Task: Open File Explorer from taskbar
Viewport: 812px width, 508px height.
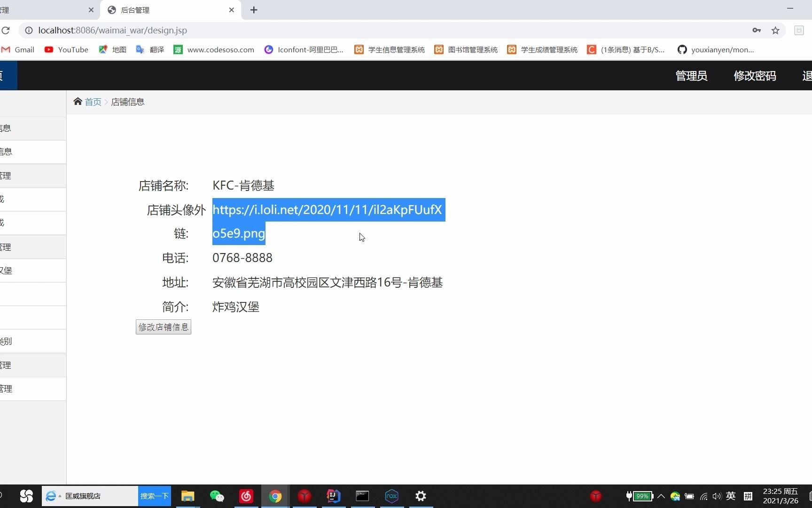Action: [188, 496]
